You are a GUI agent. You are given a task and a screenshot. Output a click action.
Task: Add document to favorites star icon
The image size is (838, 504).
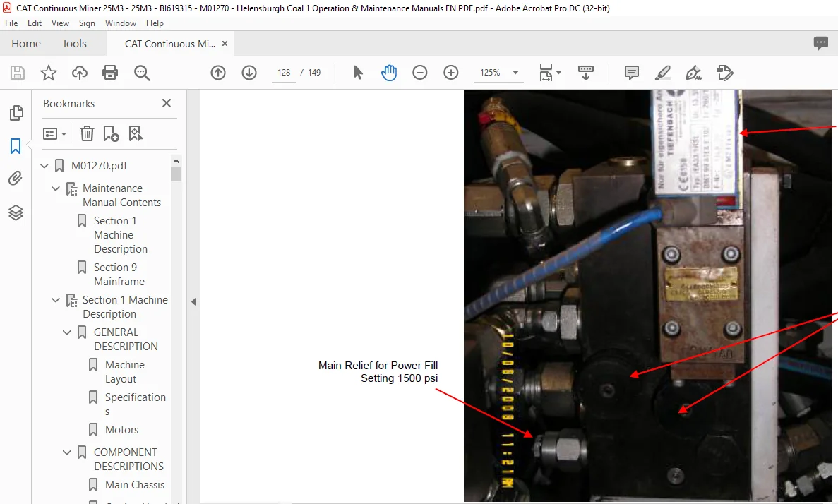[x=49, y=73]
